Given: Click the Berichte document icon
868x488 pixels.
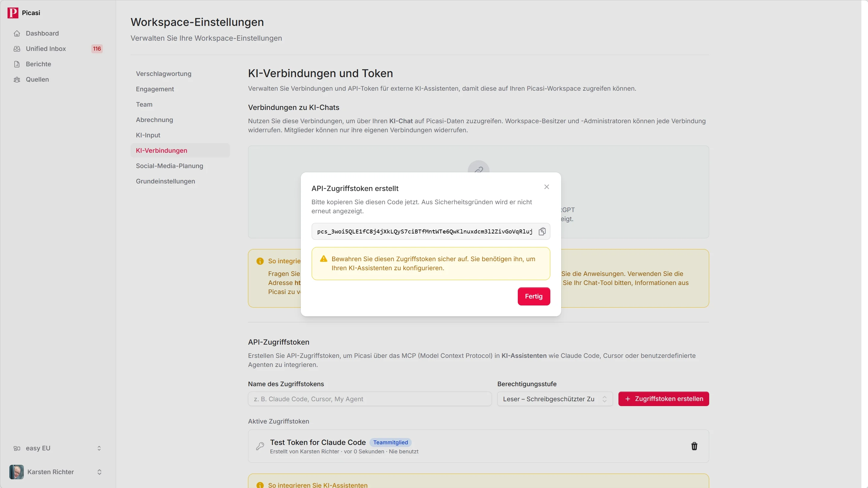Looking at the screenshot, I should (x=17, y=64).
